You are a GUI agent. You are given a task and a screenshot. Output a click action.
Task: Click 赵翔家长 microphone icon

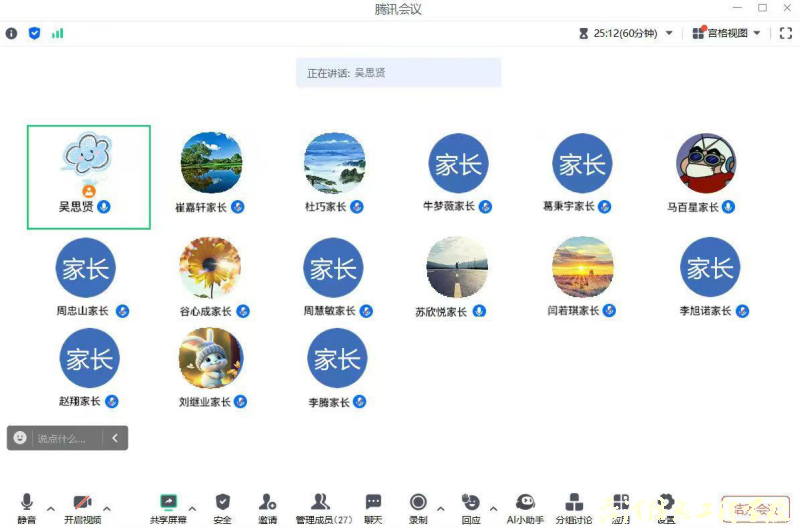coord(112,401)
